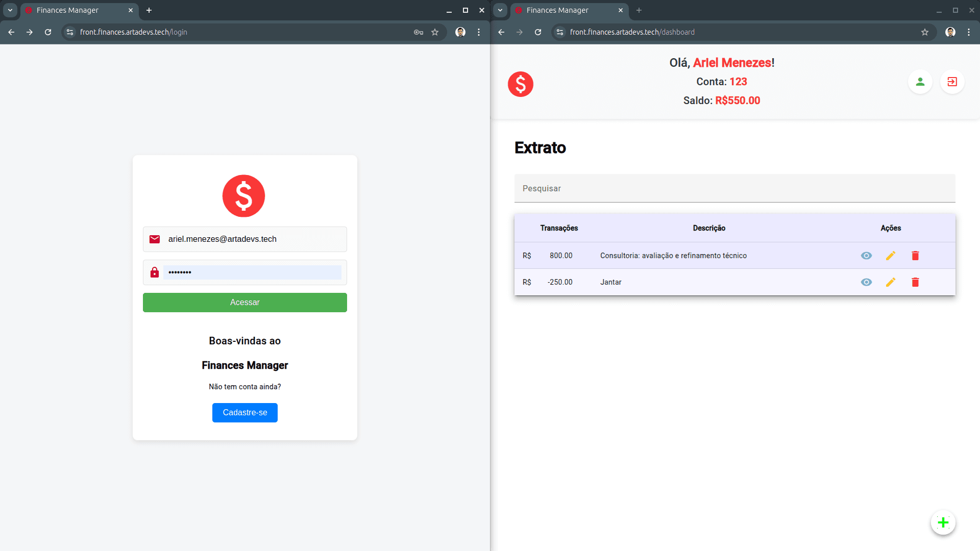
Task: Click the red logout icon
Action: (952, 82)
